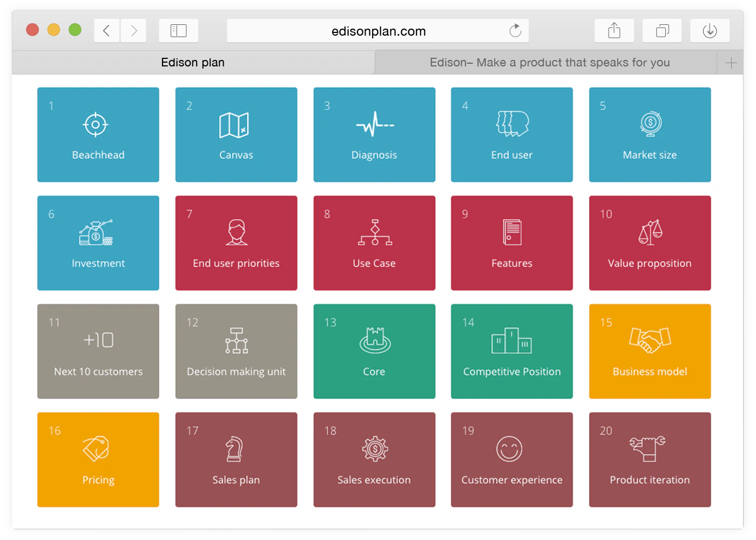This screenshot has width=756, height=540.
Task: Click the Canvas label on step 2
Action: pos(236,155)
